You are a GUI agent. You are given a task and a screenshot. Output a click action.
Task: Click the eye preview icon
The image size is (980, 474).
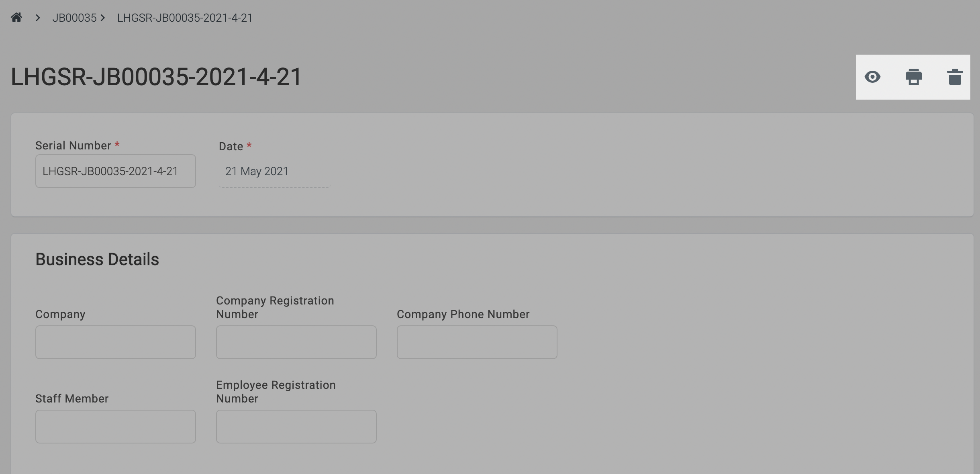pyautogui.click(x=872, y=77)
